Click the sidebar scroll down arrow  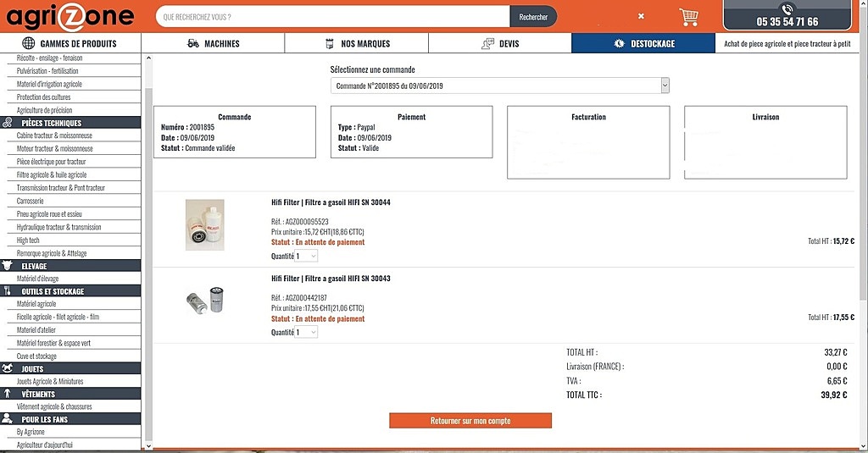pyautogui.click(x=147, y=446)
